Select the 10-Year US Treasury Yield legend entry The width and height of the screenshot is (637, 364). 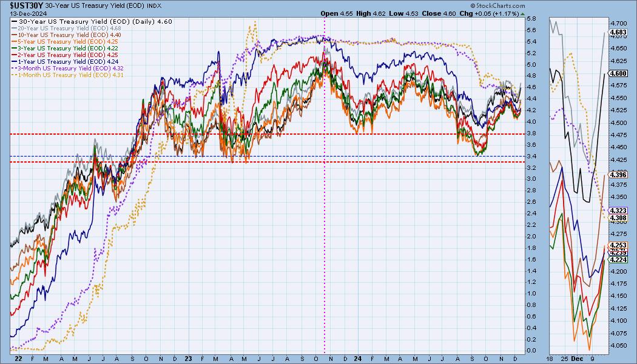tap(67, 35)
